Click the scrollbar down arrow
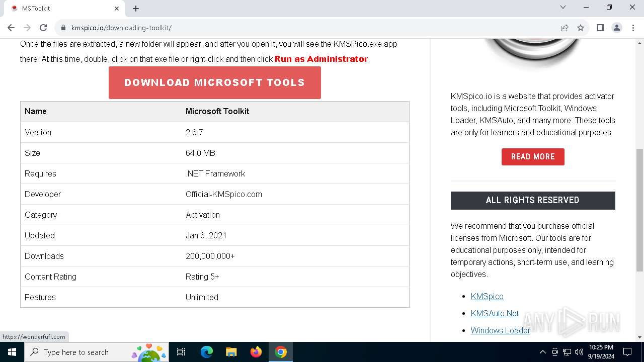Image resolution: width=644 pixels, height=362 pixels. pyautogui.click(x=639, y=337)
